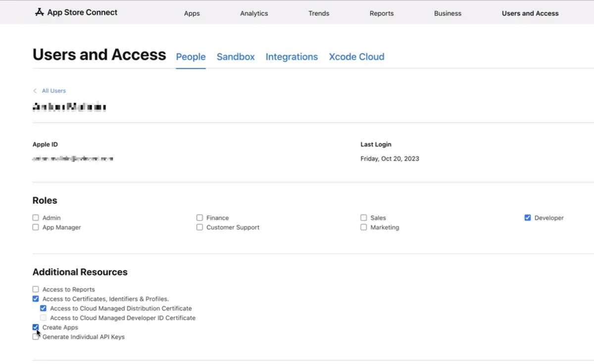Open the Reports navigation item

click(x=382, y=13)
